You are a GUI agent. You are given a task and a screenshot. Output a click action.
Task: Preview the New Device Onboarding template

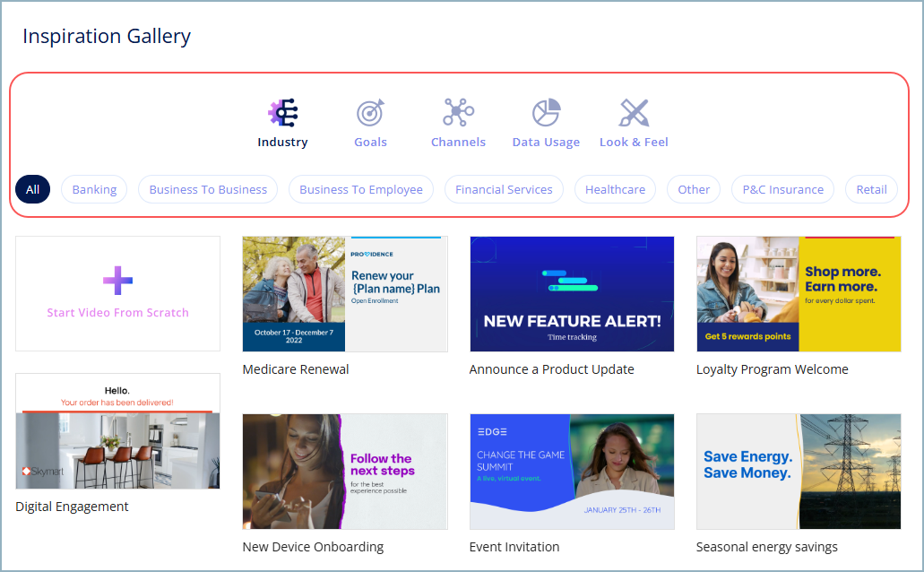344,472
